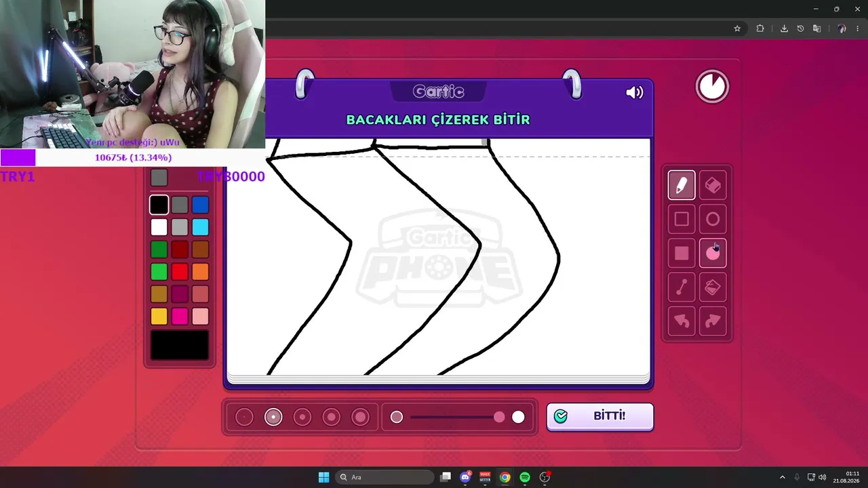
Task: Select the straight line tool
Action: (682, 287)
